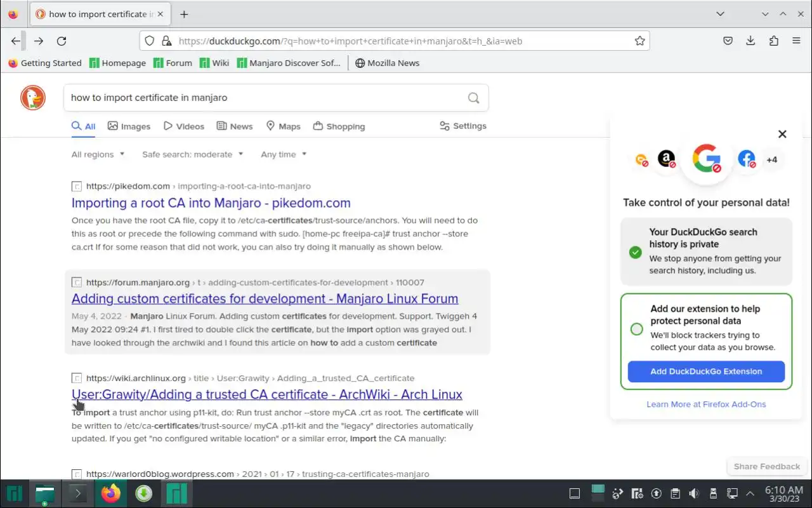Toggle the add extension circle
This screenshot has height=508, width=812.
[636, 329]
